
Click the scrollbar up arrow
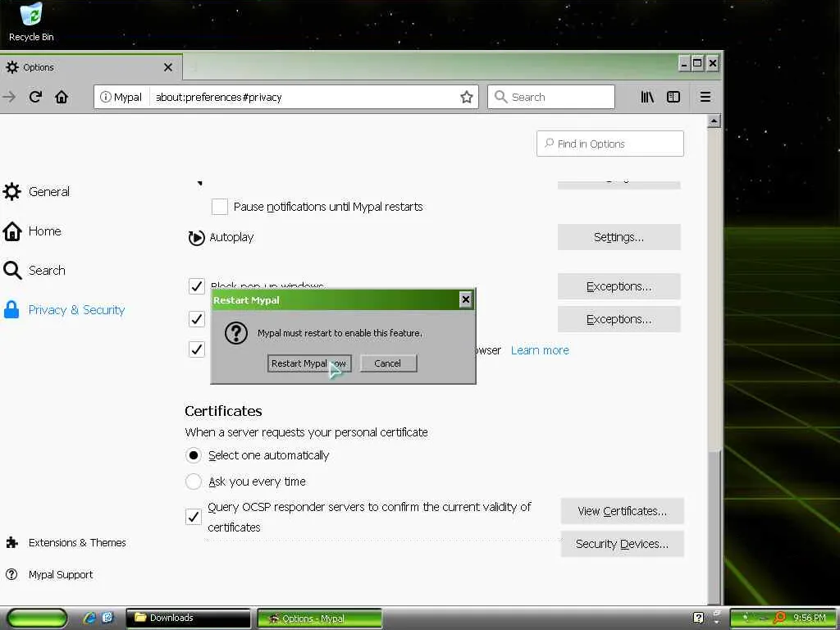(713, 121)
